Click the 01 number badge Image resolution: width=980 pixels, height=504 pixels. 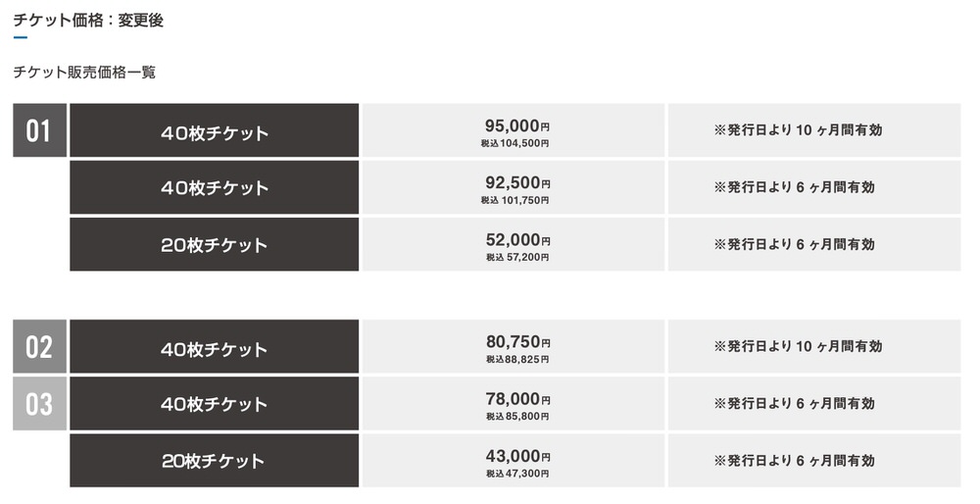[x=39, y=130]
